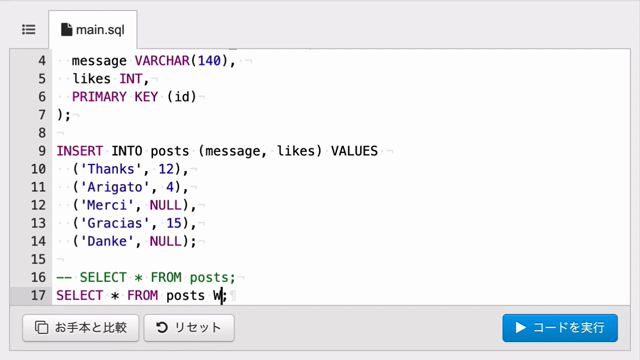
Task: Click the 'Gracias' string on line 13
Action: click(115, 223)
